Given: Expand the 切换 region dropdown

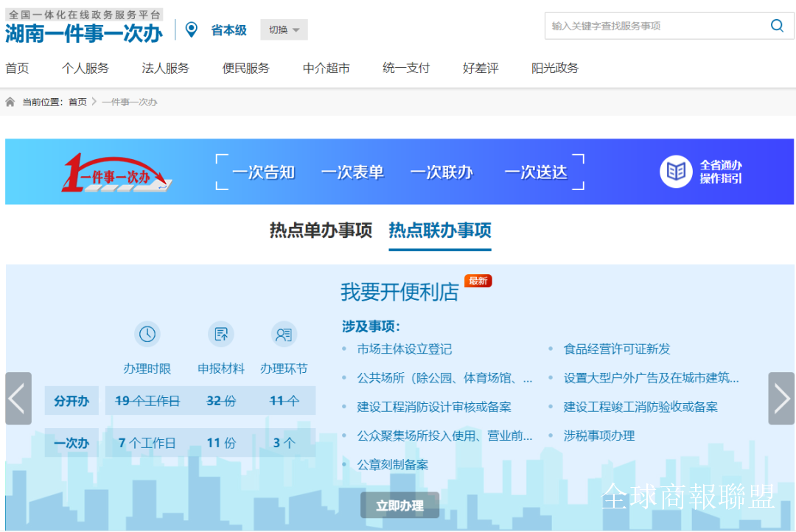Looking at the screenshot, I should pyautogui.click(x=284, y=30).
